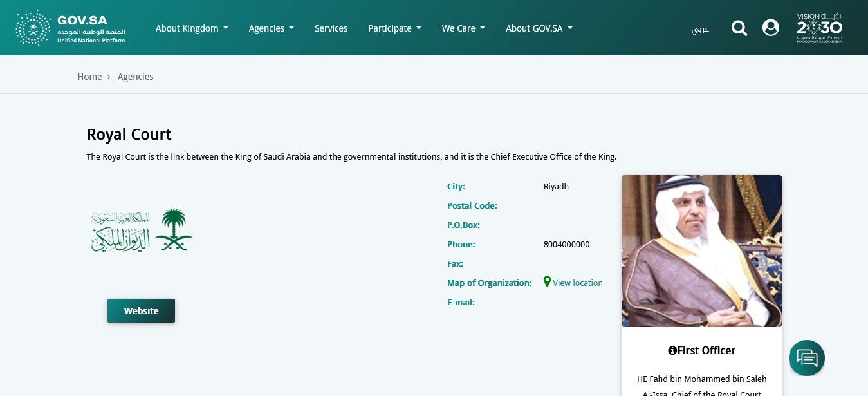Image resolution: width=868 pixels, height=396 pixels.
Task: Click the Fax label
Action: (455, 264)
